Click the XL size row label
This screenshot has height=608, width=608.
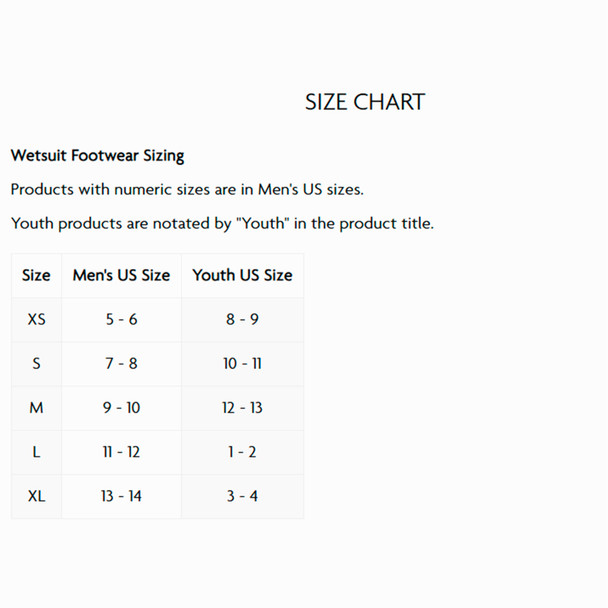pos(36,496)
